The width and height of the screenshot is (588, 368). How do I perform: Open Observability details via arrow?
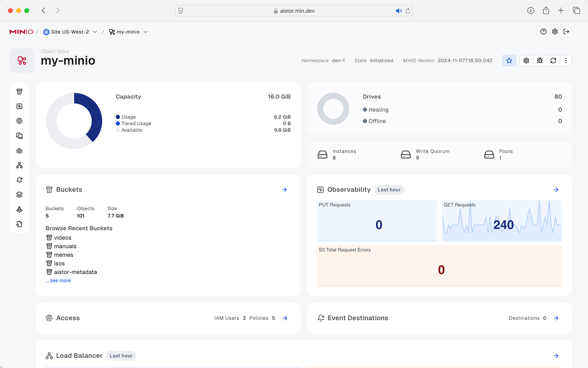[556, 190]
